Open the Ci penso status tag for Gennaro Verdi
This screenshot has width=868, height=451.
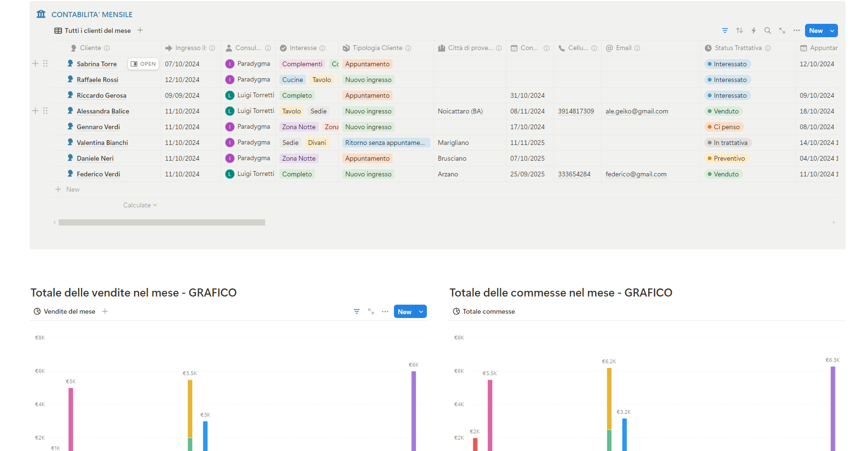pos(724,127)
